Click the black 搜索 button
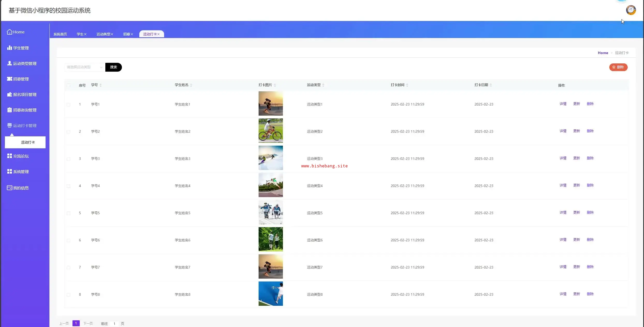 (x=113, y=67)
